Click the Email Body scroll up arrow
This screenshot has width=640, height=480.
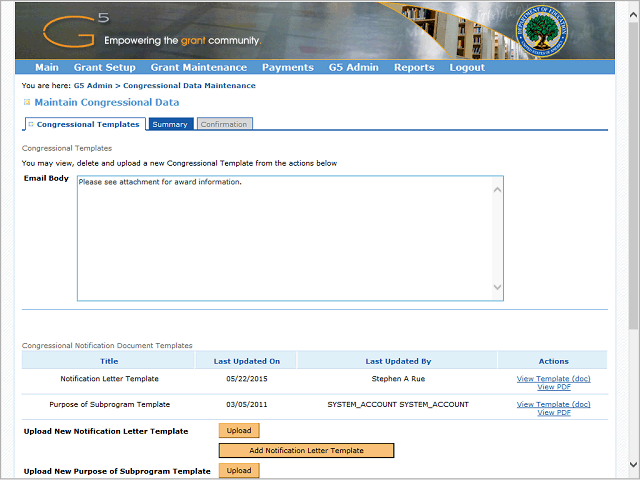497,190
